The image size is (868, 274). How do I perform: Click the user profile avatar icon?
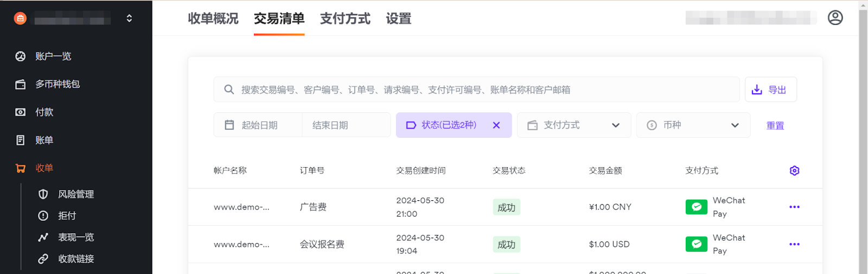coord(835,18)
